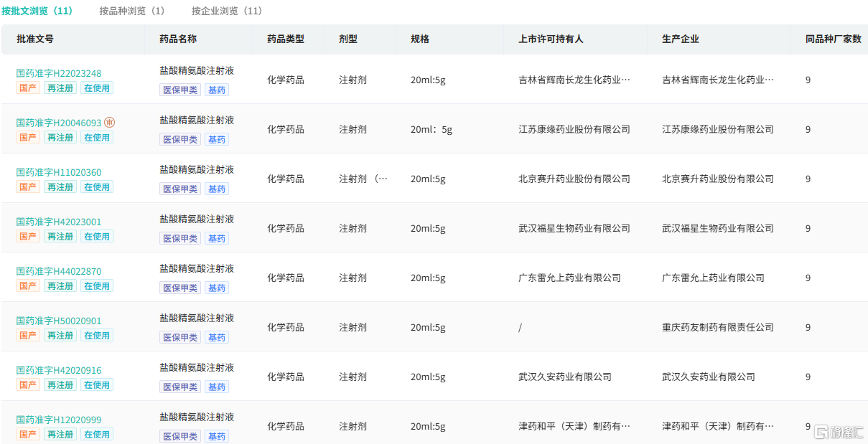Click manufacturer count 9 in H22023248 row
The height and width of the screenshot is (444, 868).
[808, 80]
